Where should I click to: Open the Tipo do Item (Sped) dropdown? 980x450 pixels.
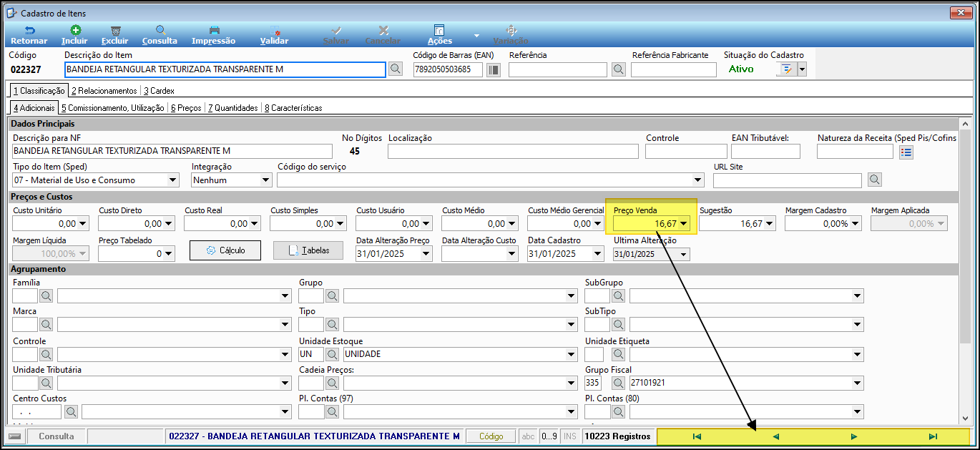172,180
